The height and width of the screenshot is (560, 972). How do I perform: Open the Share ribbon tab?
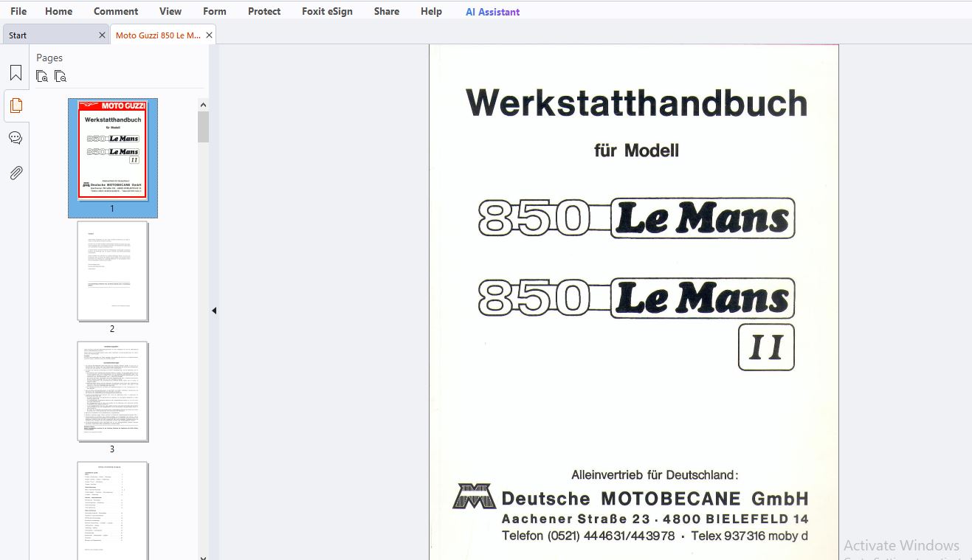point(386,11)
